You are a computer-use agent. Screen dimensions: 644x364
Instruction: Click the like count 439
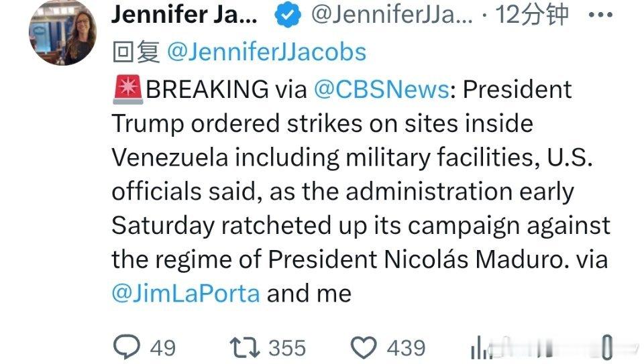pos(407,348)
